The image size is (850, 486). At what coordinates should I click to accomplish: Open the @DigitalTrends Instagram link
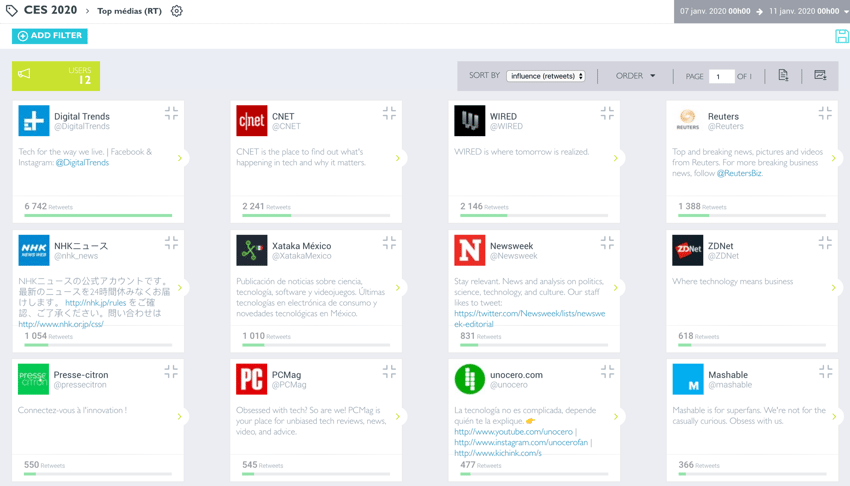click(x=82, y=163)
